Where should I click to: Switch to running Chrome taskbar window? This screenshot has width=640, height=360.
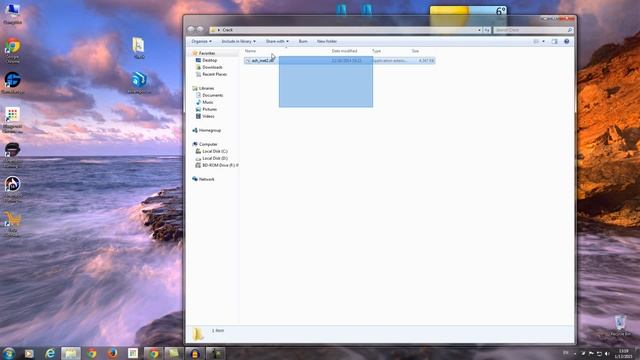[x=153, y=353]
